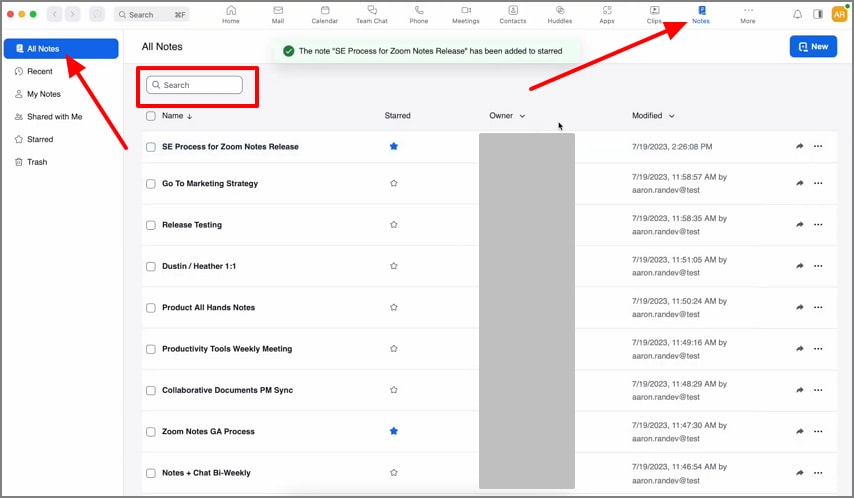Open the Mail tab
Viewport: 854px width, 498px height.
tap(278, 15)
